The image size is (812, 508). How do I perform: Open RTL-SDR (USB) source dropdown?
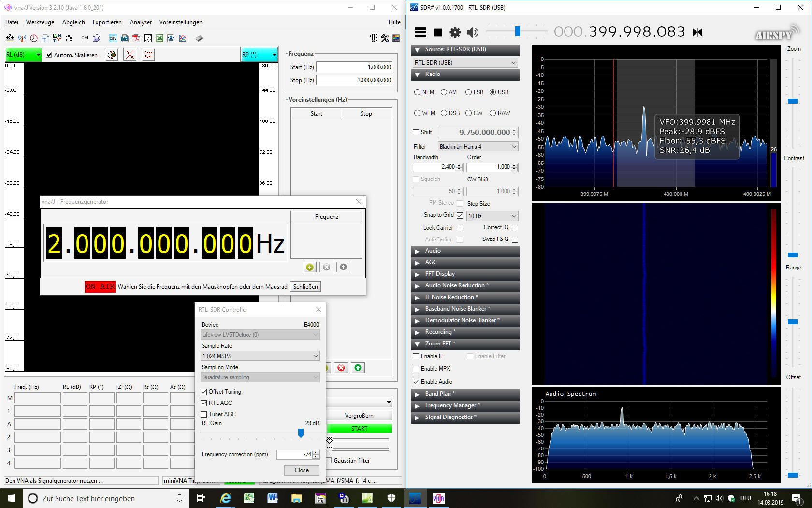465,63
